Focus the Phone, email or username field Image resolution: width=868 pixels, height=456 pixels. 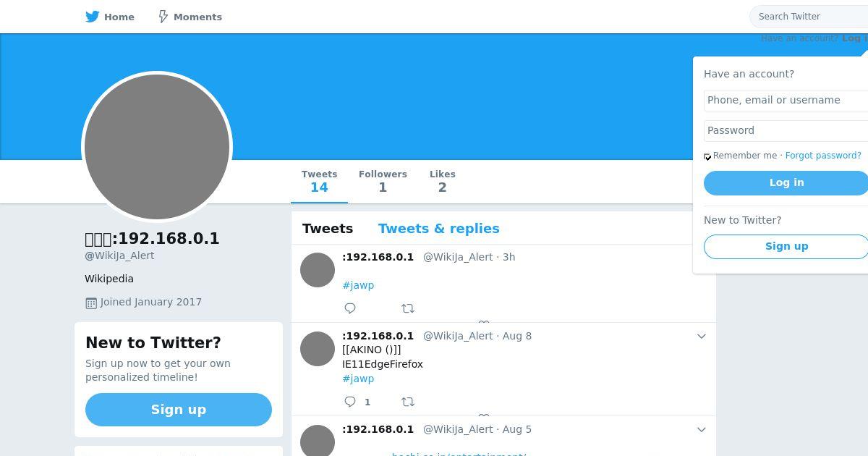[786, 100]
